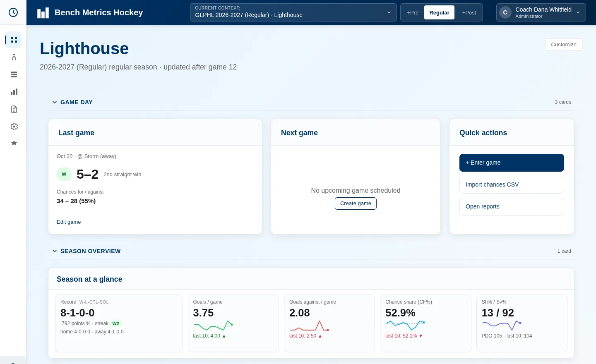Click the Customize button

[x=564, y=44]
